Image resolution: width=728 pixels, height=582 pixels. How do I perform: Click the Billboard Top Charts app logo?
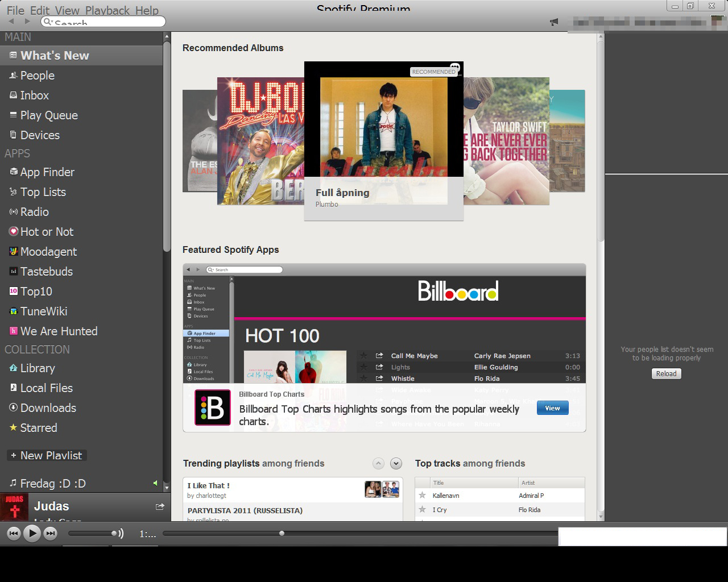(213, 408)
